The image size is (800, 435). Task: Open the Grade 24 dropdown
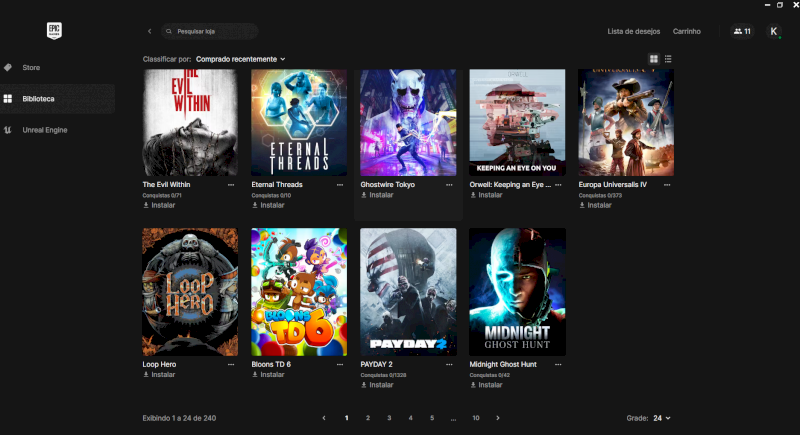(x=662, y=418)
